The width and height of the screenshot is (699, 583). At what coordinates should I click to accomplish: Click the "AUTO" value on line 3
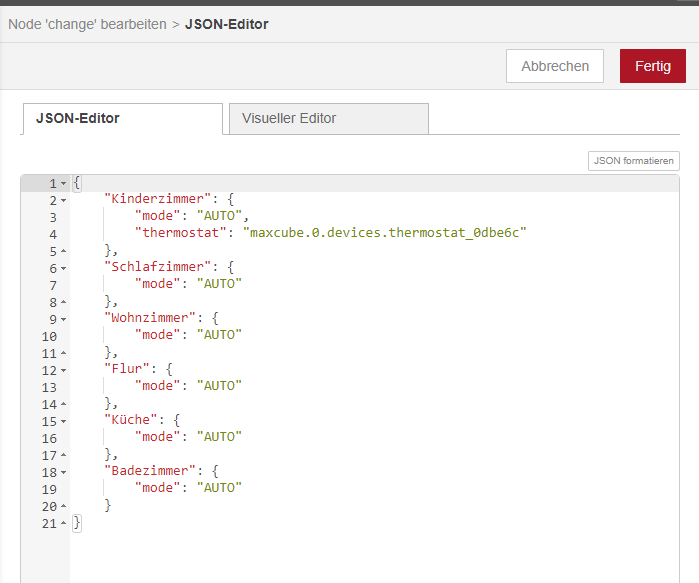(219, 216)
